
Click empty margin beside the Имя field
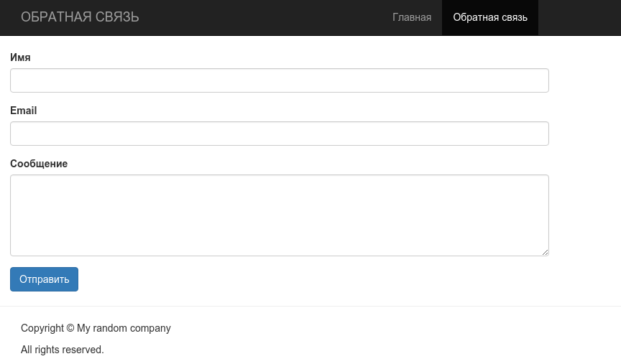(584, 80)
